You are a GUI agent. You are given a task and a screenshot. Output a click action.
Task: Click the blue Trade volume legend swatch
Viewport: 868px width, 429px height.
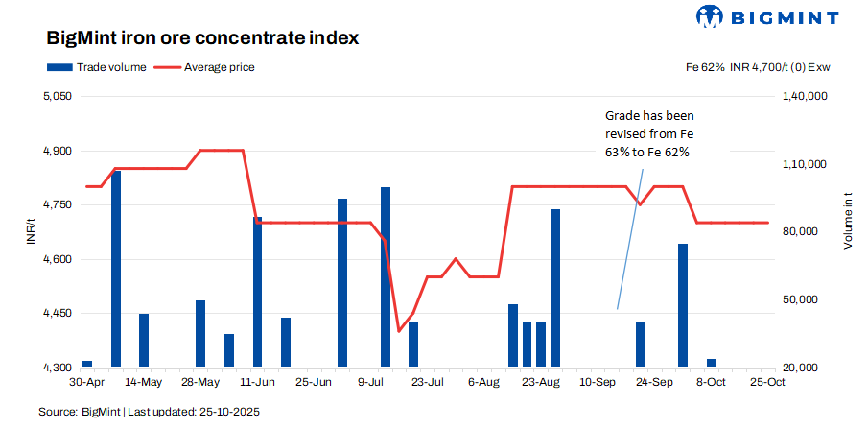click(x=59, y=67)
